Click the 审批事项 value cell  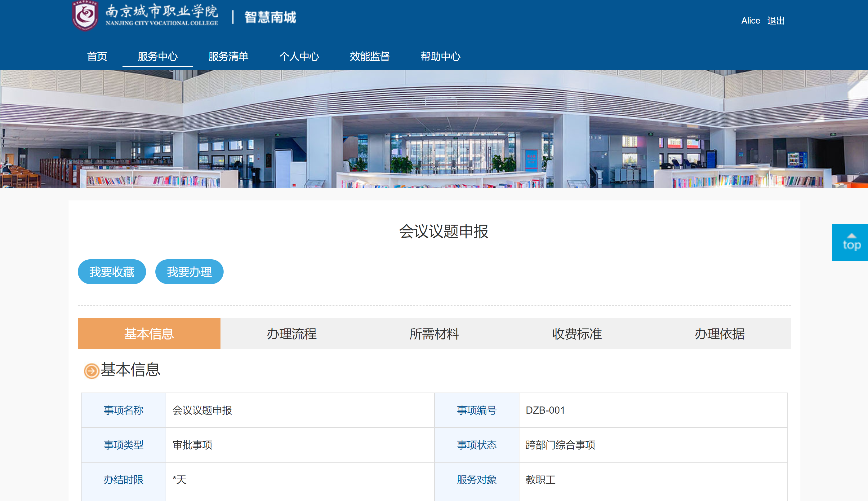[300, 445]
